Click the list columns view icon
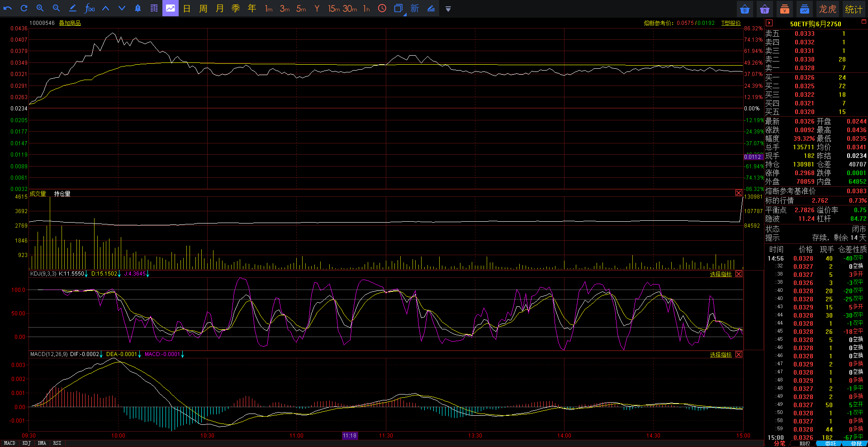Screen dimensions: 868x447 click(154, 8)
